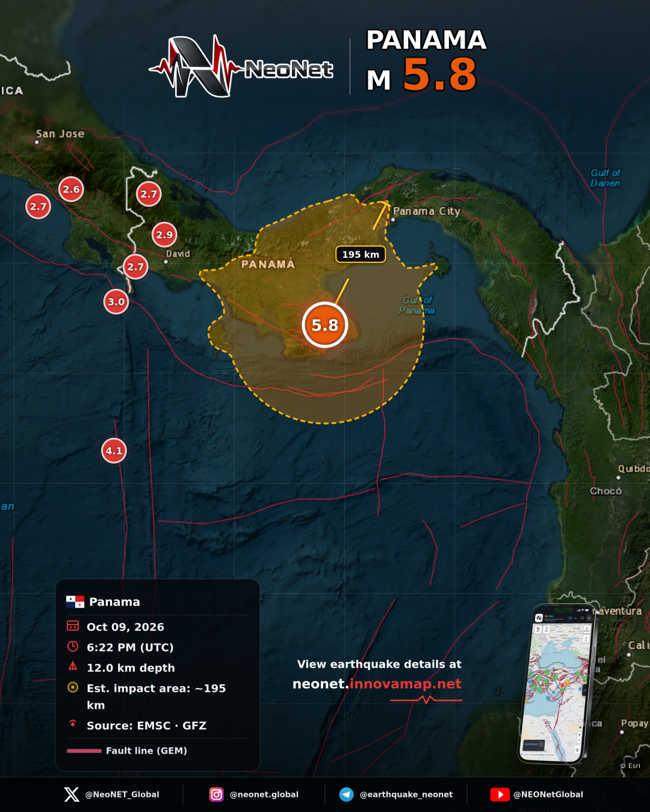This screenshot has height=812, width=650.
Task: Click the YouTube icon in footer
Action: coord(500,795)
